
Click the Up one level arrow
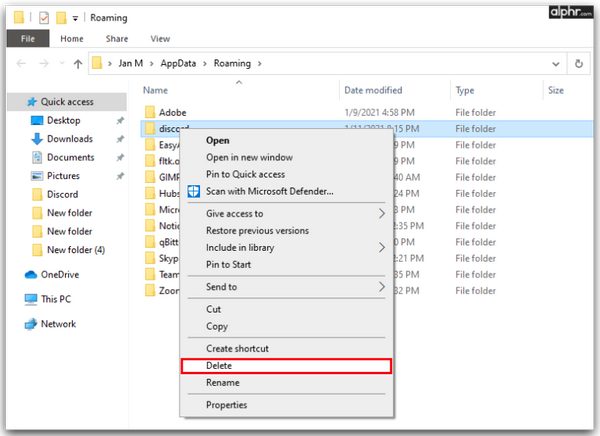pyautogui.click(x=78, y=64)
